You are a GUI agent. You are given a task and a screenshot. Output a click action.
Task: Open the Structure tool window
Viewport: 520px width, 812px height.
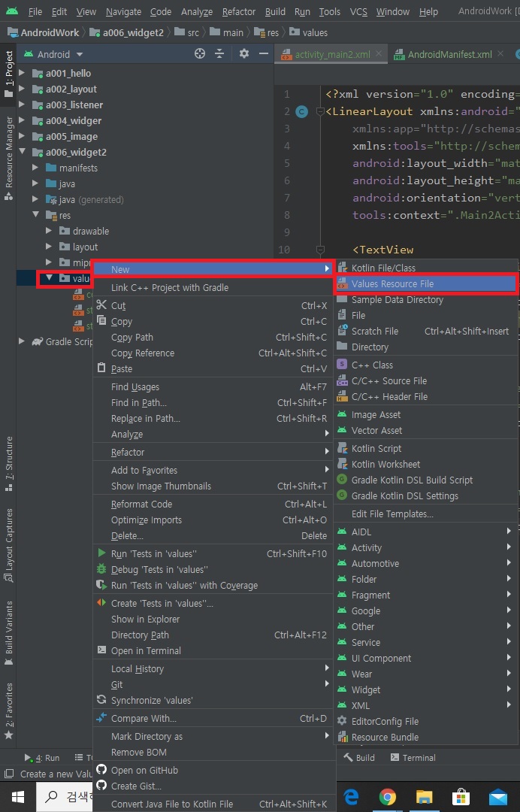click(9, 463)
